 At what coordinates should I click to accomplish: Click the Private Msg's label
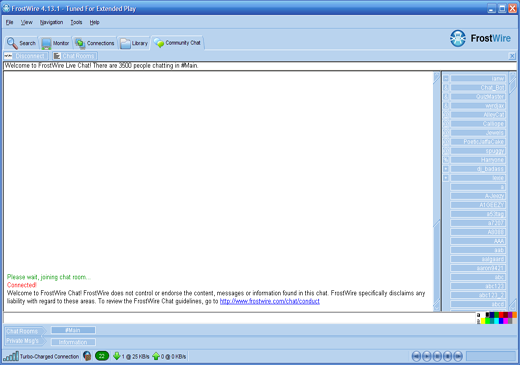(x=22, y=341)
